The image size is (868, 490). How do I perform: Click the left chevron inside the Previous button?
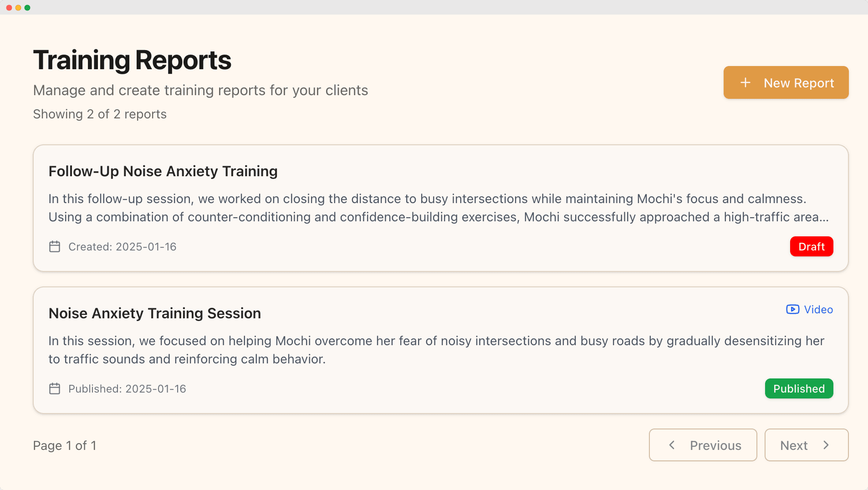coord(673,445)
